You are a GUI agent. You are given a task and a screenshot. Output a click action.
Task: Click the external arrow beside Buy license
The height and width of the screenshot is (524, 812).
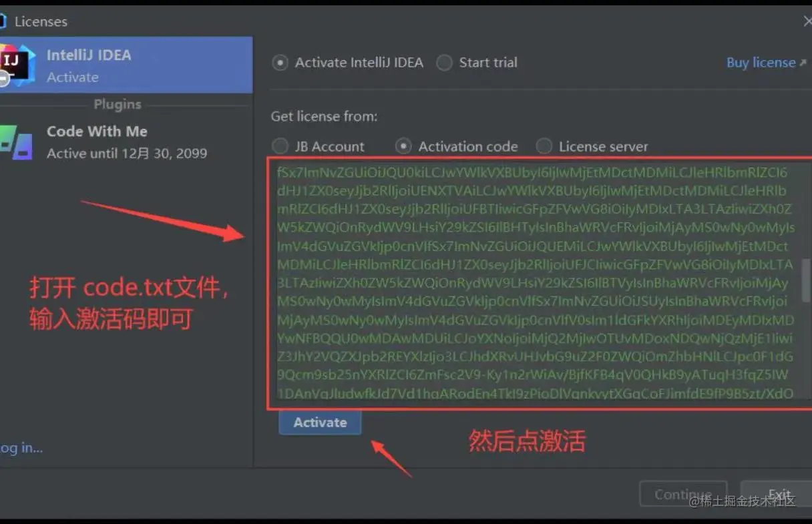click(803, 63)
